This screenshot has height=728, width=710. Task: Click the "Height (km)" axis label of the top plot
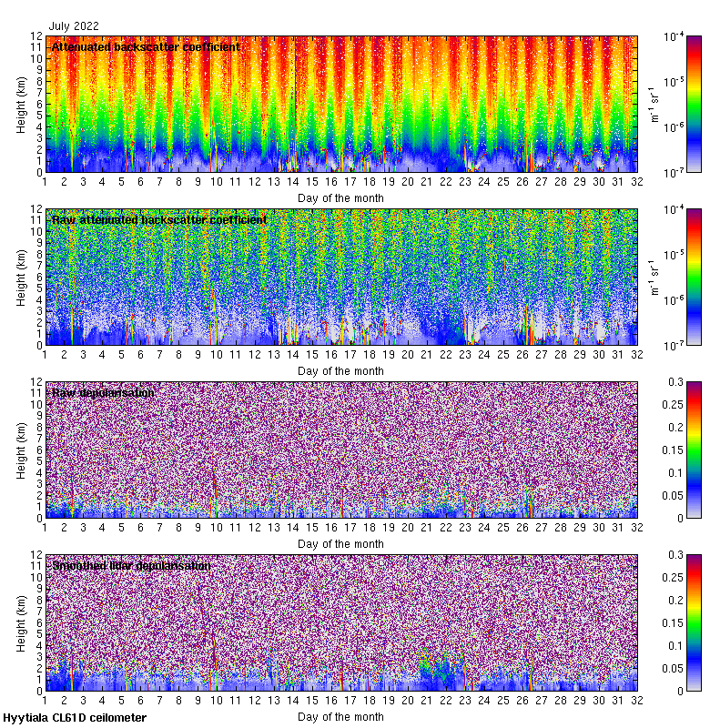(21, 104)
